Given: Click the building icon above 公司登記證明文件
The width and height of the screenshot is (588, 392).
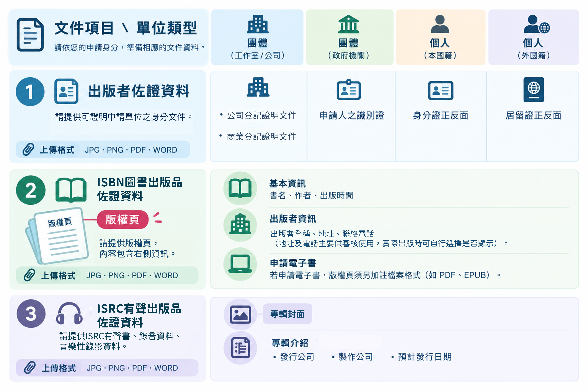Looking at the screenshot, I should [258, 87].
